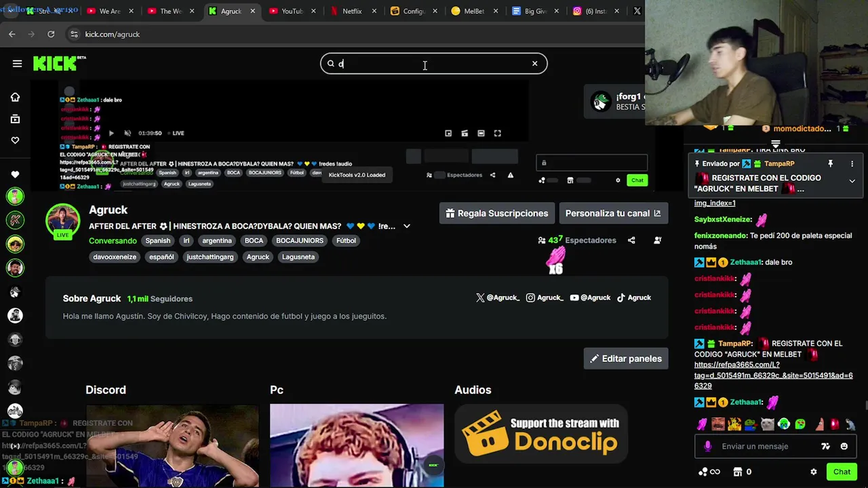
Task: Click SaybxstXeneize username in chat
Action: 723,220
